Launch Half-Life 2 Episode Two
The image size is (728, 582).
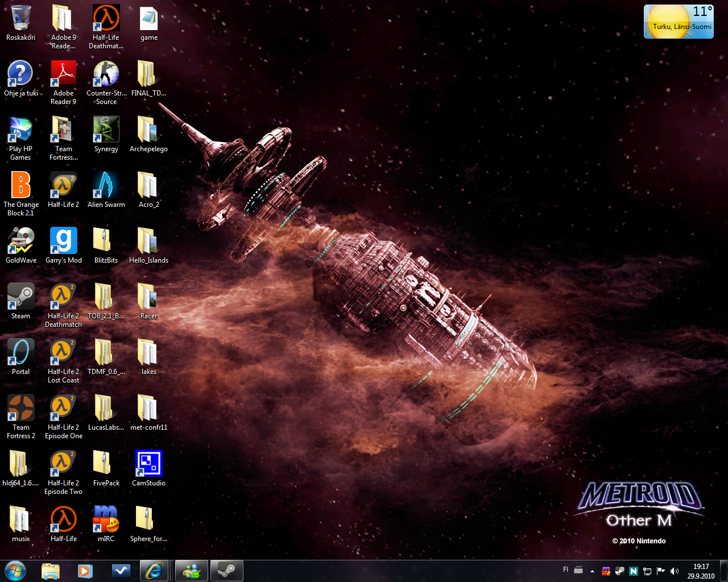[x=63, y=473]
